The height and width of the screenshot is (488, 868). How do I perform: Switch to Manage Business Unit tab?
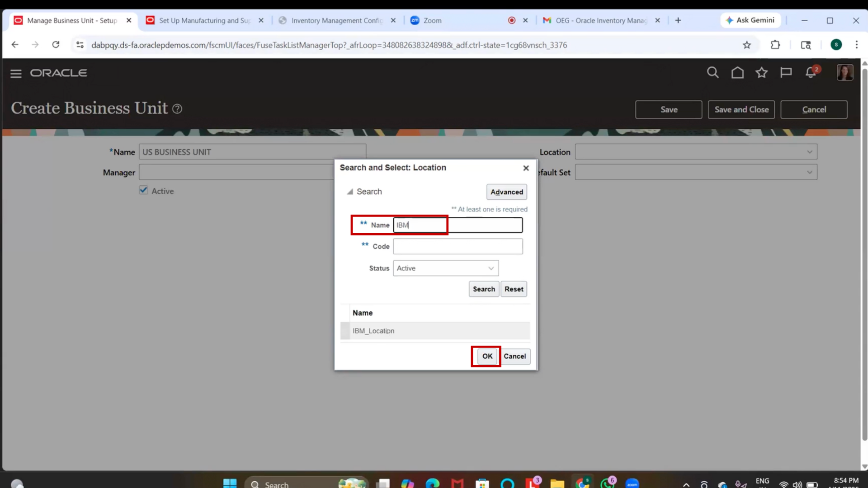(x=72, y=20)
